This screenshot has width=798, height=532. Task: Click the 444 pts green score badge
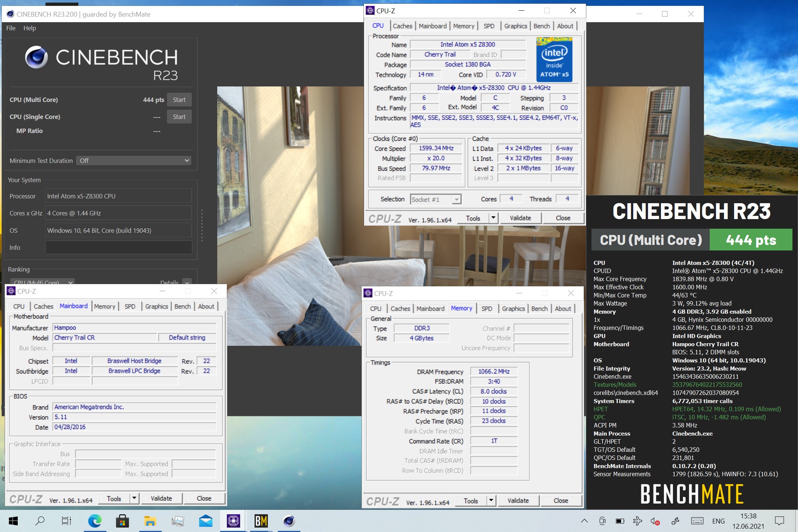tap(751, 240)
